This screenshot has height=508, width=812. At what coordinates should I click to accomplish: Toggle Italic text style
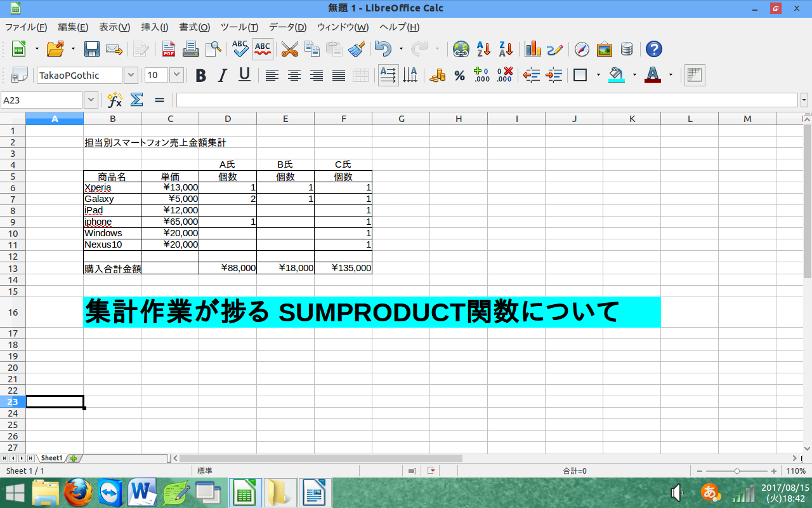[222, 76]
